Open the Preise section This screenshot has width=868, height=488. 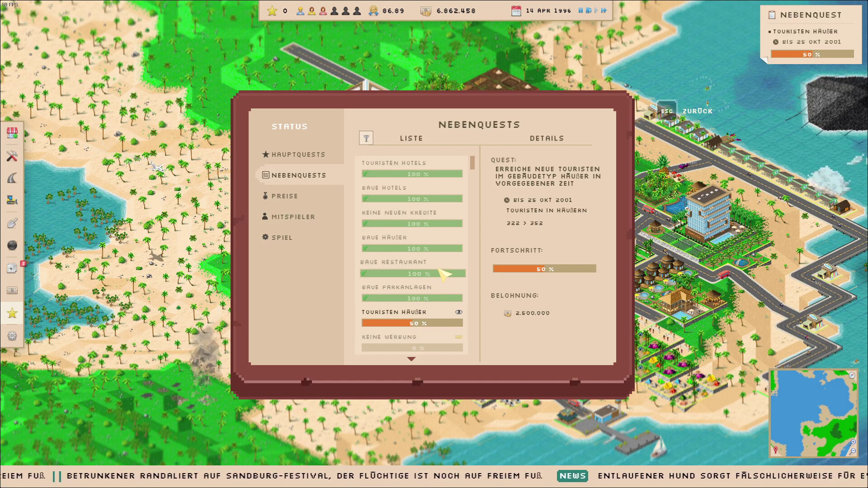pos(284,196)
